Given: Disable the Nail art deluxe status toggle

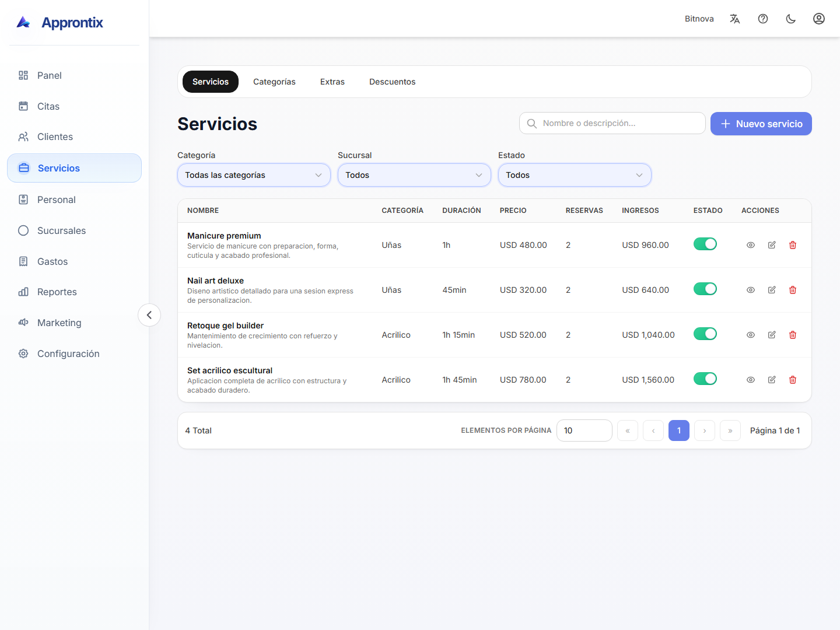Looking at the screenshot, I should coord(705,289).
